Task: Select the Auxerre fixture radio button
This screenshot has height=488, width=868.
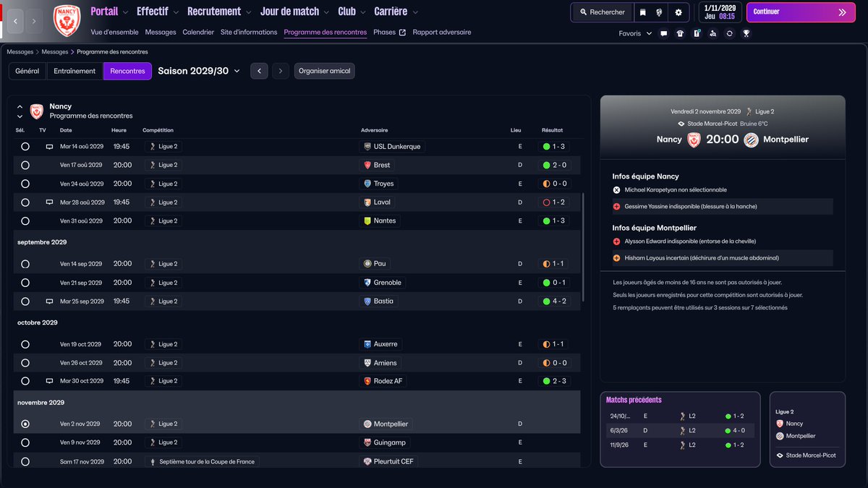Action: click(25, 344)
